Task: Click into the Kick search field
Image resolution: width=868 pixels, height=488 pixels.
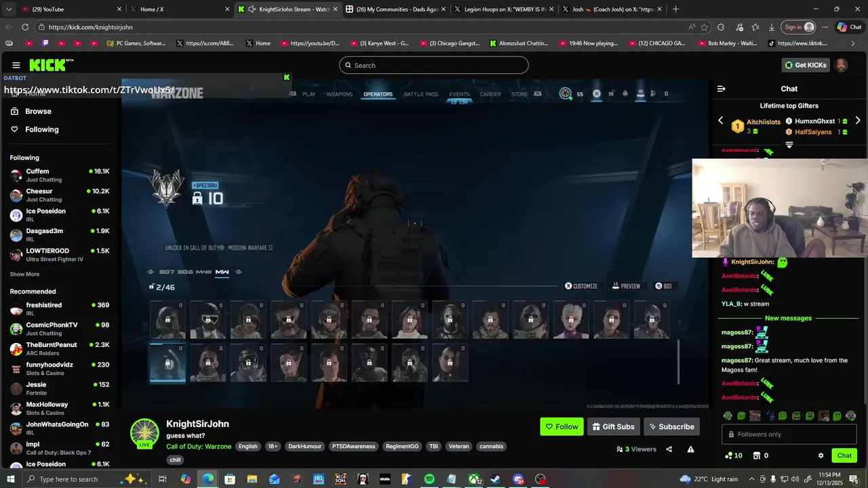Action: [434, 65]
